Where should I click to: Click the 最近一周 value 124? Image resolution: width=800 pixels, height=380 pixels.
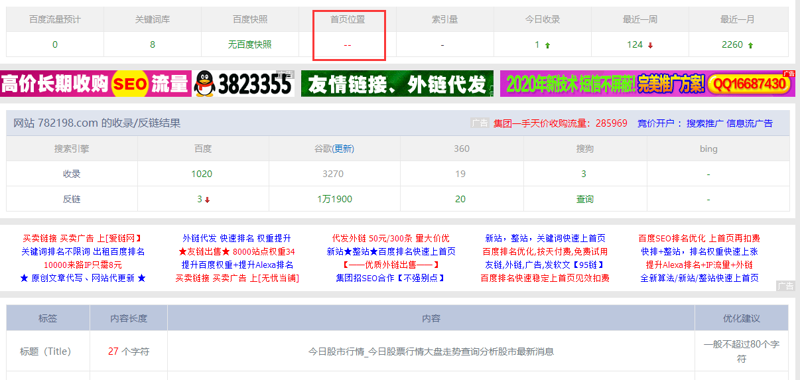pyautogui.click(x=635, y=45)
